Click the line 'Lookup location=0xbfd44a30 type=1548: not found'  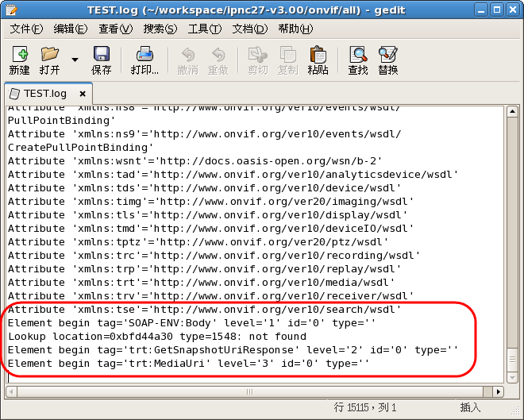157,337
